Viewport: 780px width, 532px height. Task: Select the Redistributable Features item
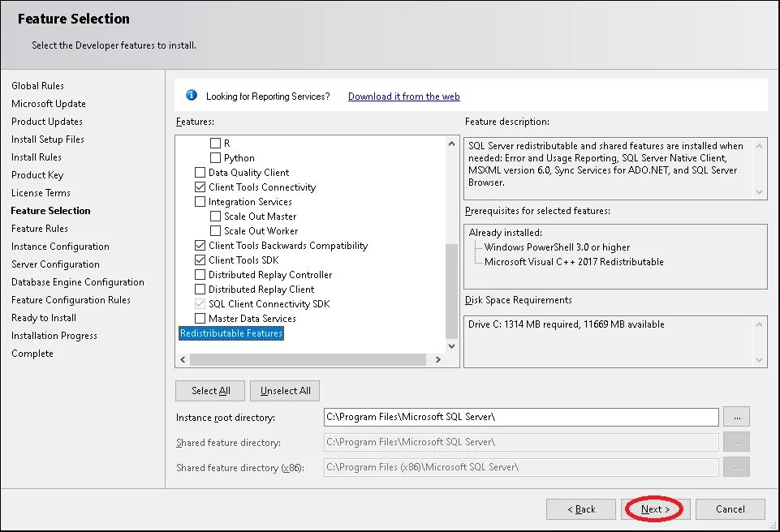click(x=231, y=333)
